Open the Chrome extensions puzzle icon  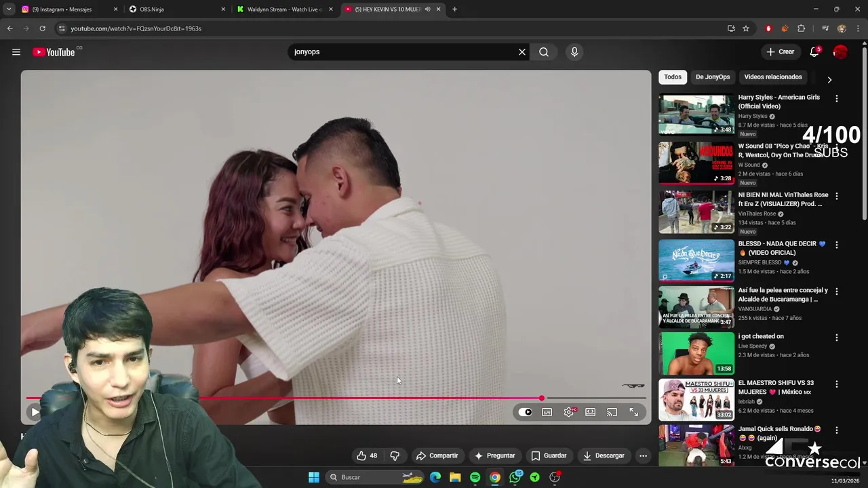(801, 28)
